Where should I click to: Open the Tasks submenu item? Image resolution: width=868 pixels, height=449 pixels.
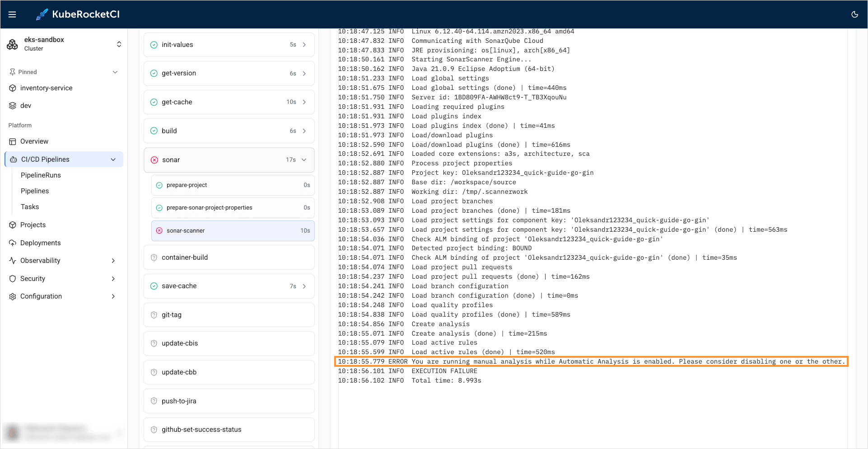30,207
